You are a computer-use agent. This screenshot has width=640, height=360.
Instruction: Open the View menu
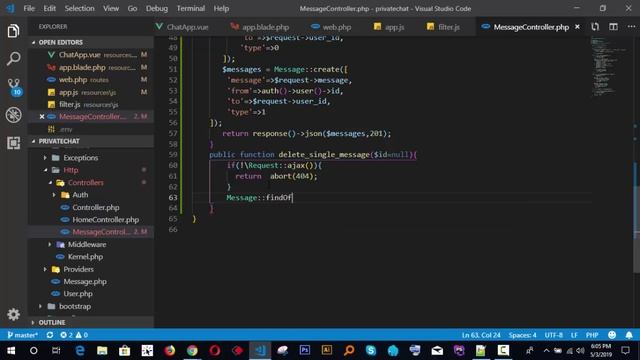pyautogui.click(x=111, y=9)
